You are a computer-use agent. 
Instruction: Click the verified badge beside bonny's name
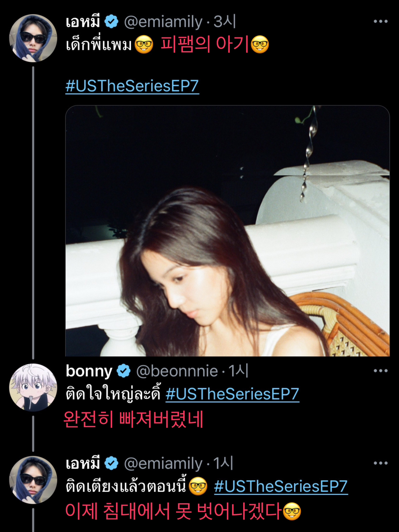click(124, 371)
